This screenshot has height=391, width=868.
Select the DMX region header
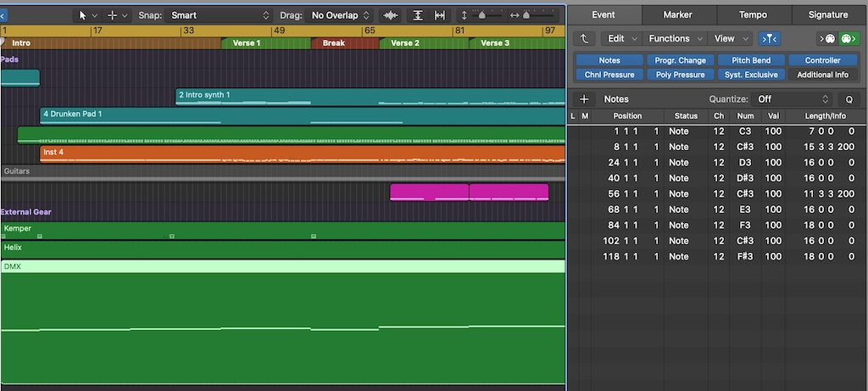pyautogui.click(x=283, y=266)
